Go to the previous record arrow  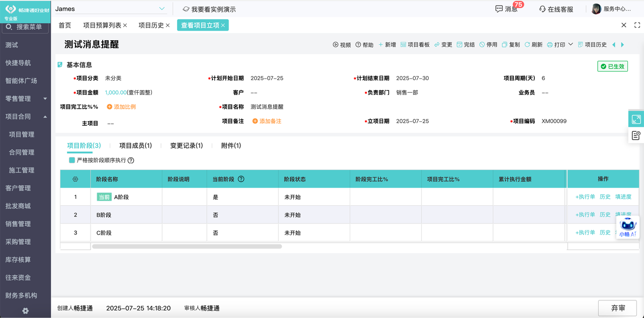pyautogui.click(x=613, y=45)
